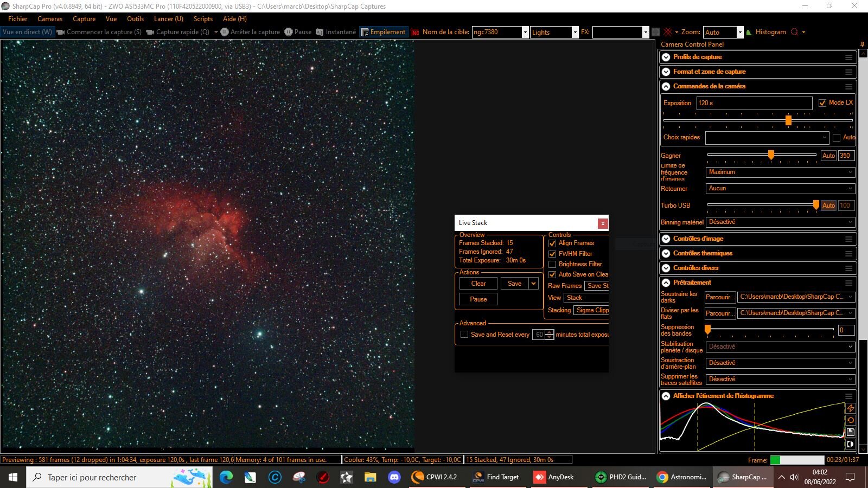
Task: Click the half-circle contrast icon beside histogram
Action: tap(851, 444)
